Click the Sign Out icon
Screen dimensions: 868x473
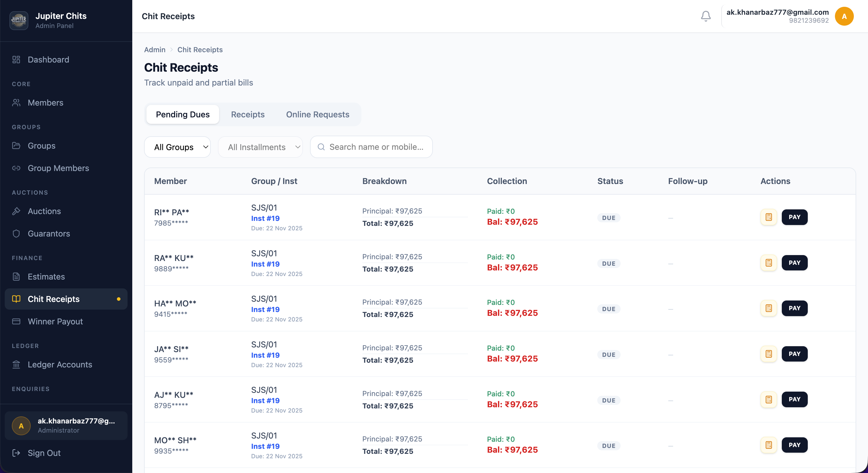tap(16, 453)
